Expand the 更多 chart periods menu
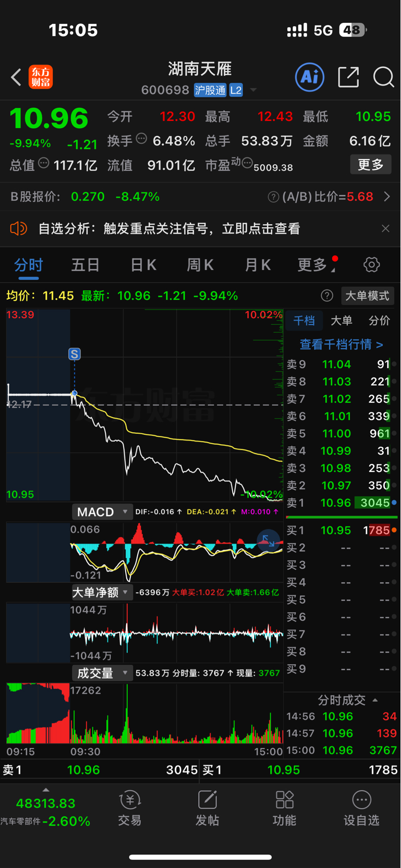The height and width of the screenshot is (868, 401). [x=317, y=264]
